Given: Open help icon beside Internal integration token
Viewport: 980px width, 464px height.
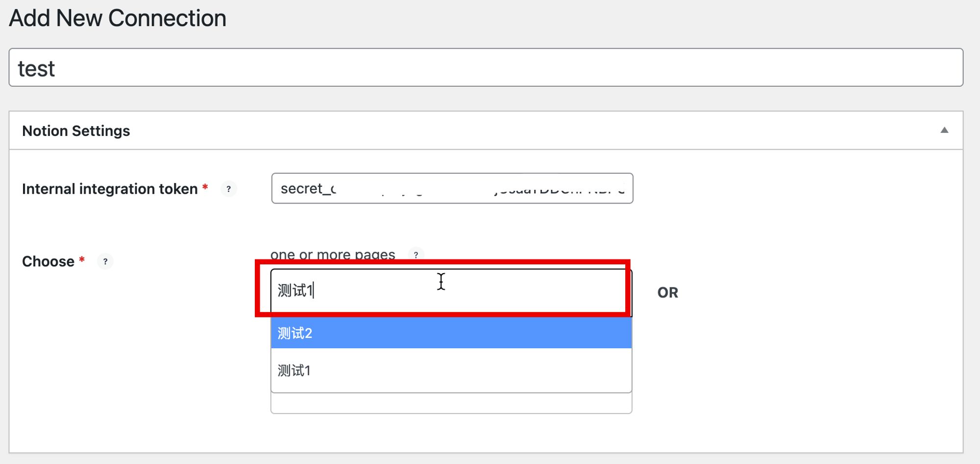Looking at the screenshot, I should tap(228, 189).
